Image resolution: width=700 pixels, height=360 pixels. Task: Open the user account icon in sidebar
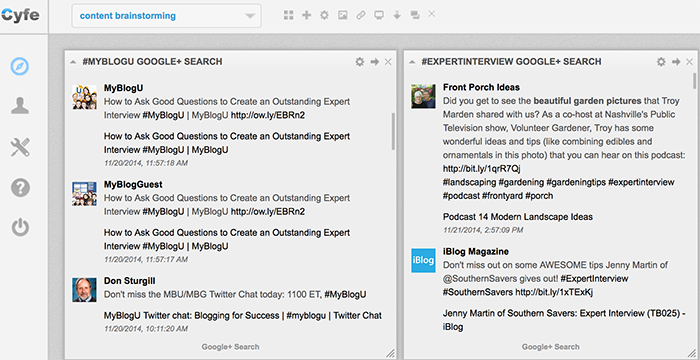click(20, 106)
